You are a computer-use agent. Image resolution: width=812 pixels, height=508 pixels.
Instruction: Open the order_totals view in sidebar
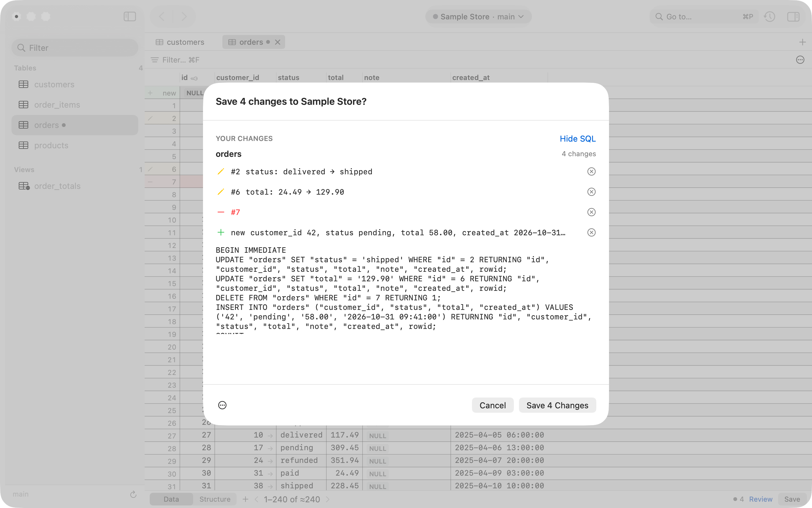tap(75, 186)
